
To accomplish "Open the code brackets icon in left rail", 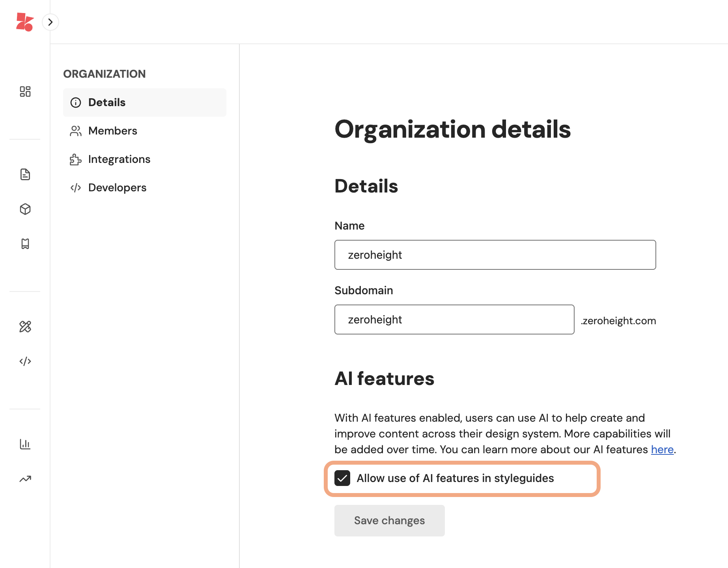I will pyautogui.click(x=25, y=361).
